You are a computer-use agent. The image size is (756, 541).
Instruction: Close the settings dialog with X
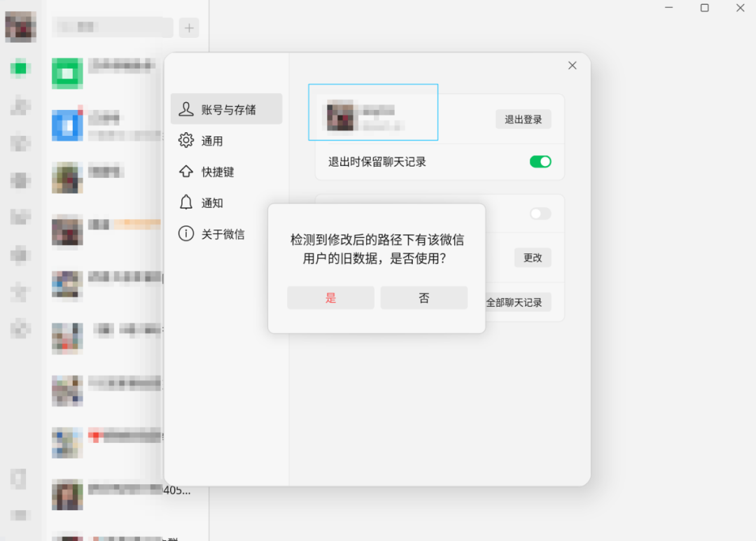tap(573, 65)
